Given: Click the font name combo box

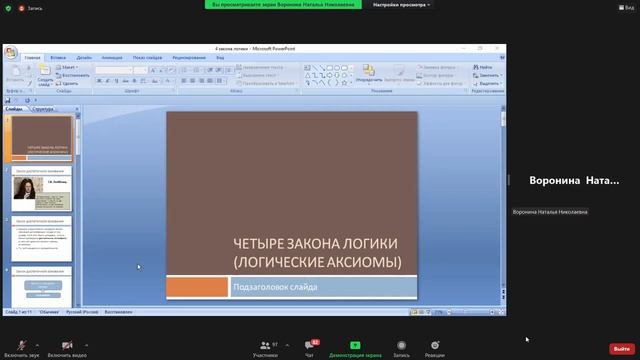Looking at the screenshot, I should coord(114,70).
